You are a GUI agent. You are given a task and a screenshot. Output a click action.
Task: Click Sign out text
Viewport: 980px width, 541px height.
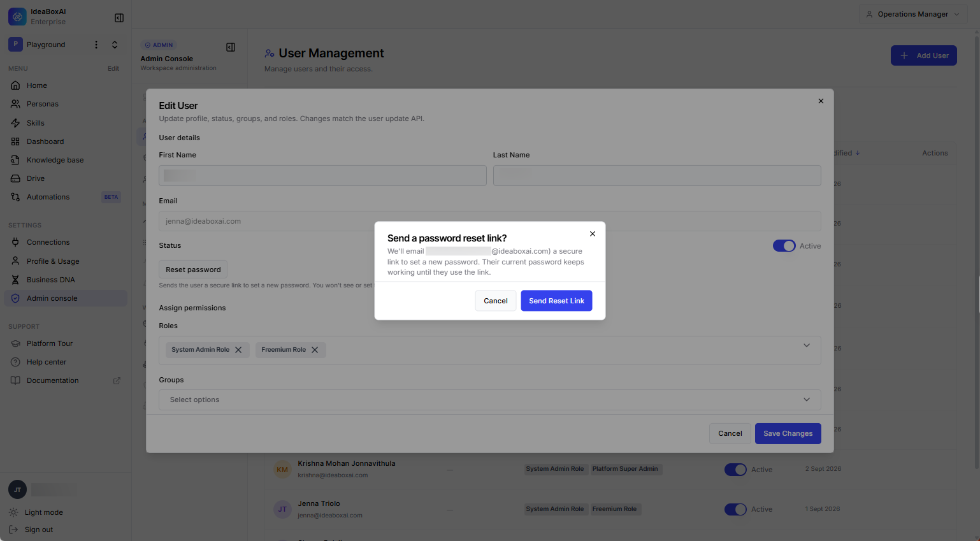coord(39,530)
